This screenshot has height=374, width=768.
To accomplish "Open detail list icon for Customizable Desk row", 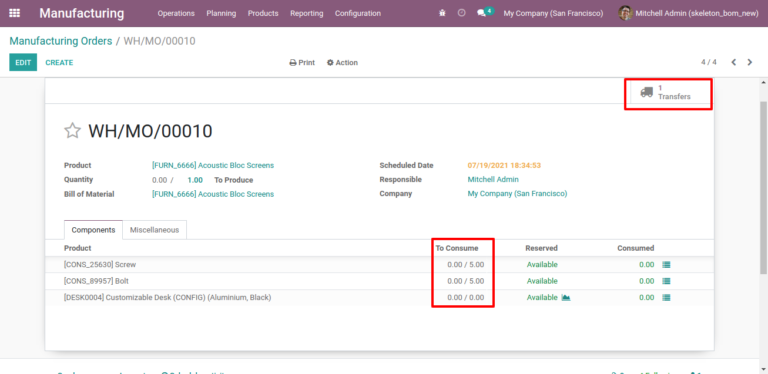I will pos(666,297).
